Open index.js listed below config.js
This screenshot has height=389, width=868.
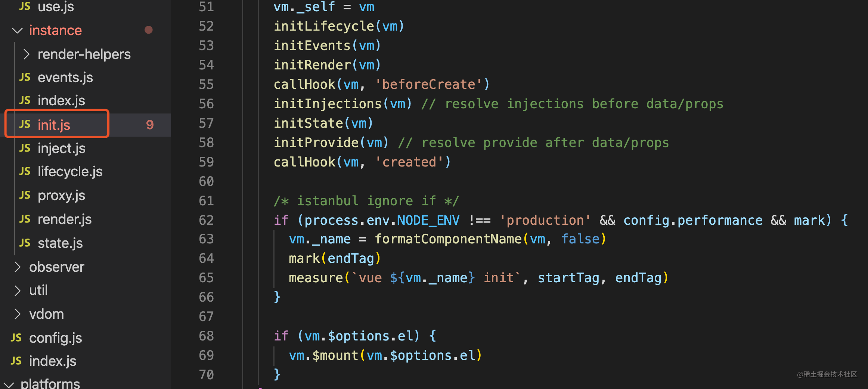coord(53,361)
